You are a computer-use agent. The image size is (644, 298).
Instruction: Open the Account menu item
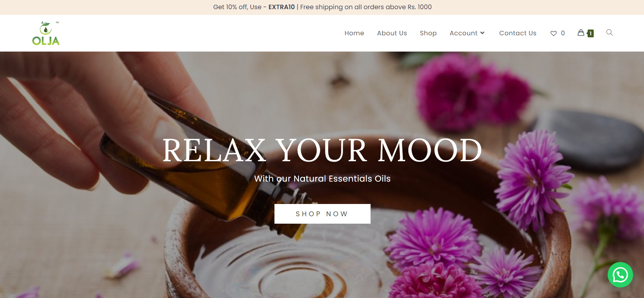point(463,33)
